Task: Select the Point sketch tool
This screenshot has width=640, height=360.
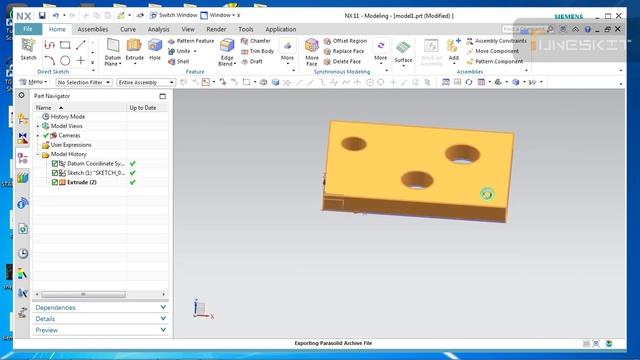Action: [x=81, y=60]
